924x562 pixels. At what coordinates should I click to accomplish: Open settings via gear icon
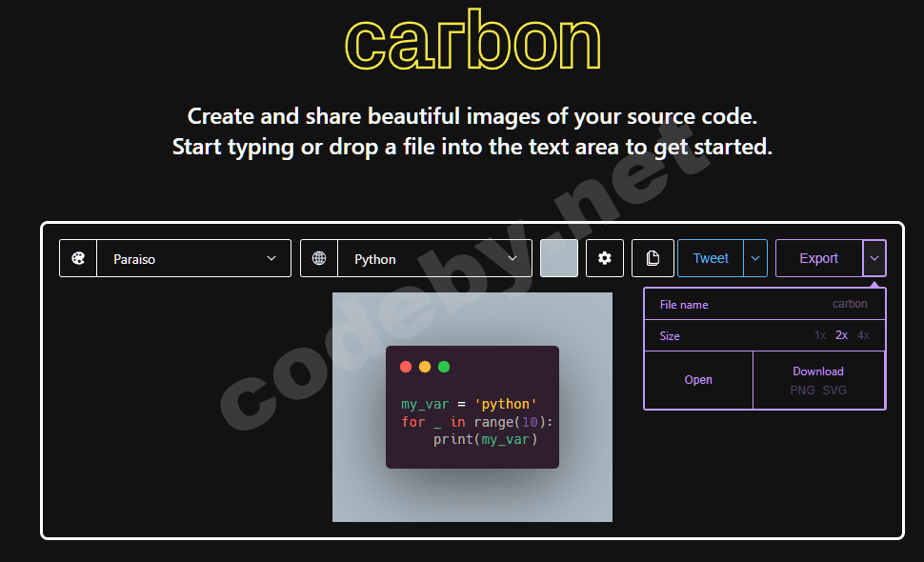pyautogui.click(x=605, y=258)
